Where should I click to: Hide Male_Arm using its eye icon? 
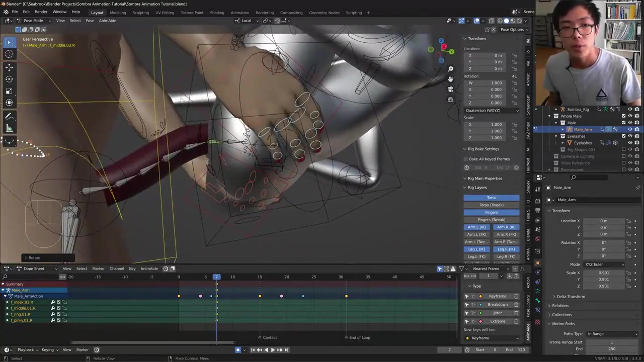630,130
